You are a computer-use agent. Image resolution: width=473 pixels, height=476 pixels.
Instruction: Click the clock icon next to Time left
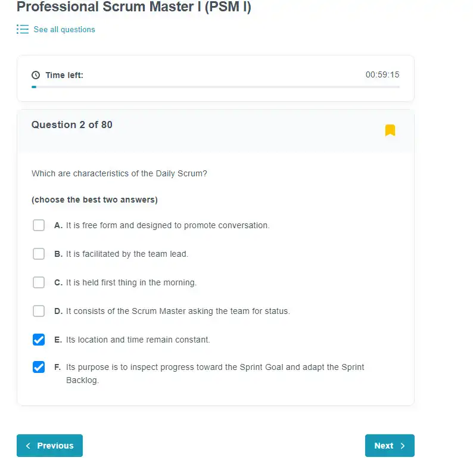pyautogui.click(x=36, y=75)
